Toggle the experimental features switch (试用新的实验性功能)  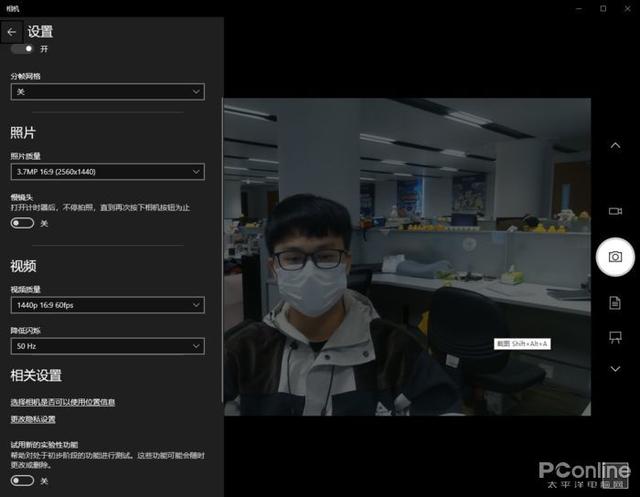(22, 481)
